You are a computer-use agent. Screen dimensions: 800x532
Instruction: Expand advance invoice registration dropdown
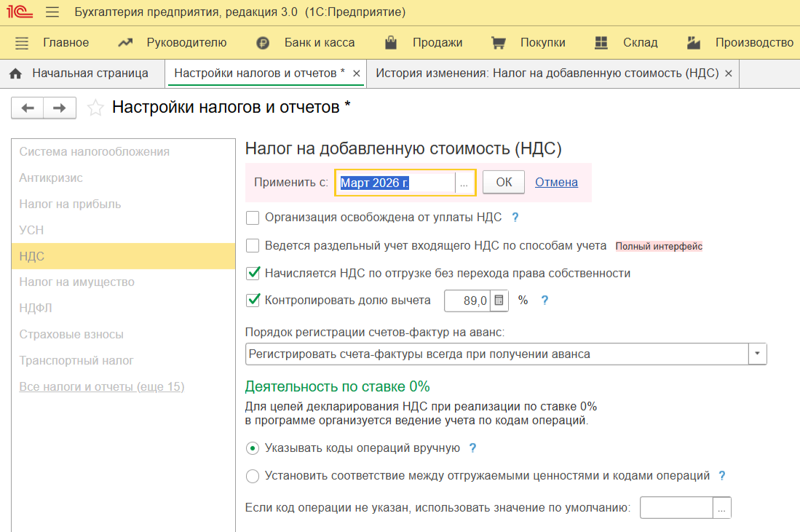point(758,354)
